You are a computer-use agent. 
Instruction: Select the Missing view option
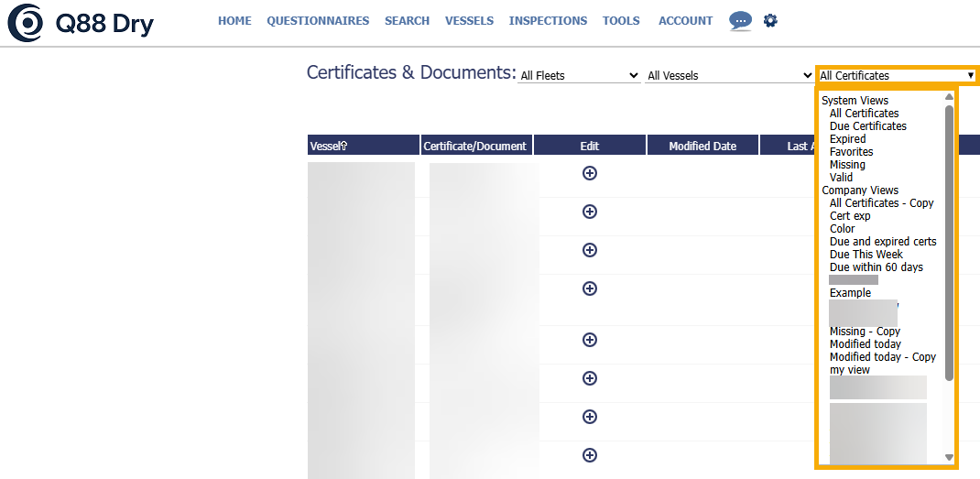coord(847,165)
